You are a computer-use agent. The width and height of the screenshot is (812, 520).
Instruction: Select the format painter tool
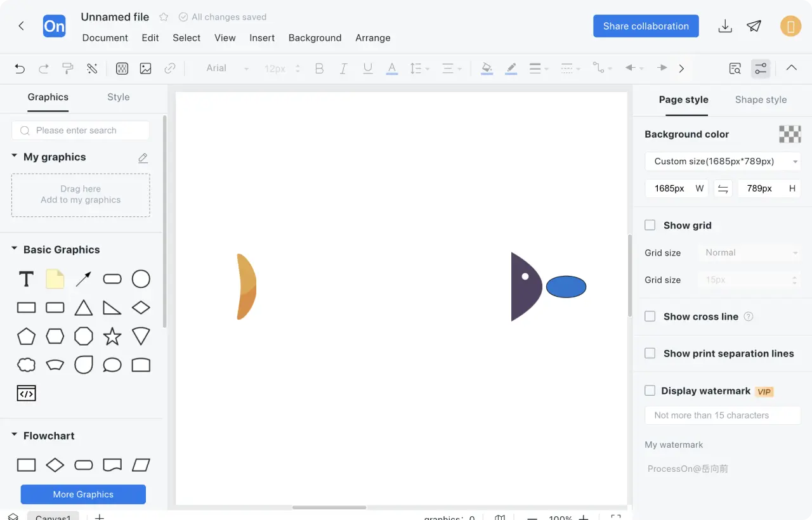(68, 68)
